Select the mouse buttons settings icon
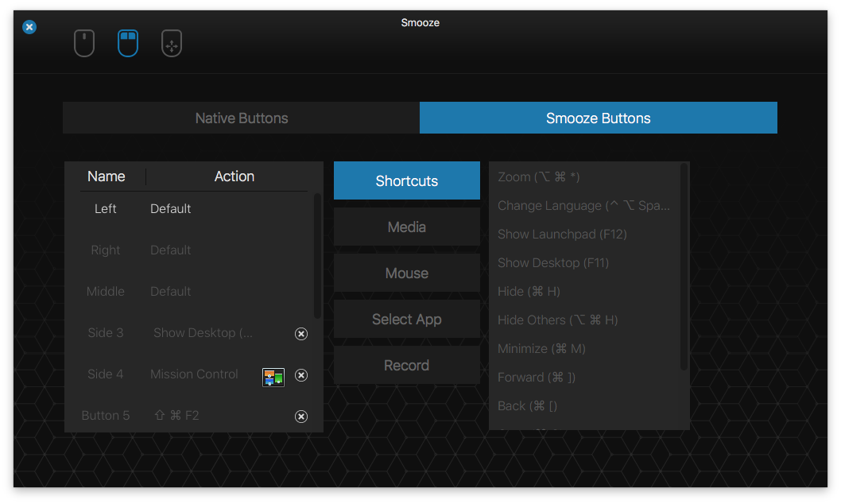Image resolution: width=841 pixels, height=504 pixels. [x=128, y=44]
